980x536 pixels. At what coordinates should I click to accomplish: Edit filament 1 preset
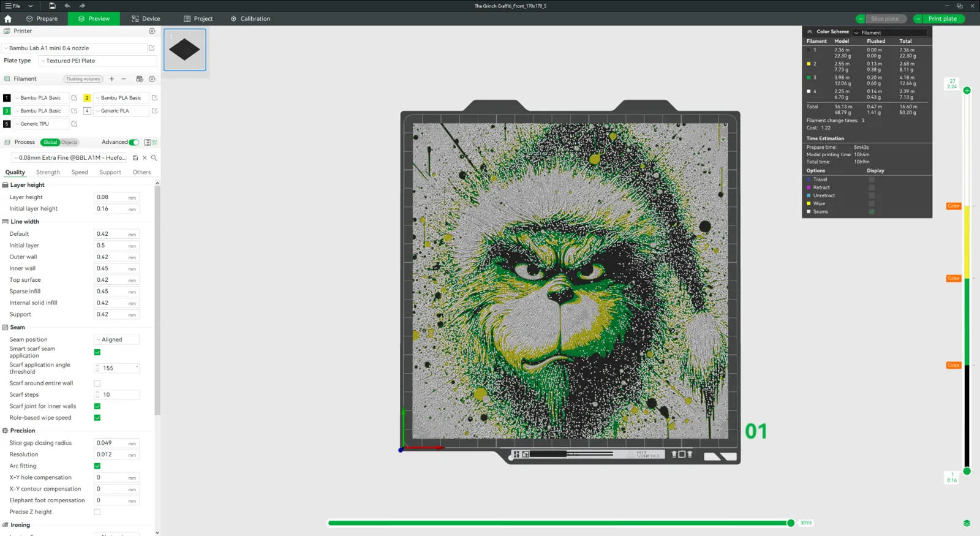click(74, 97)
